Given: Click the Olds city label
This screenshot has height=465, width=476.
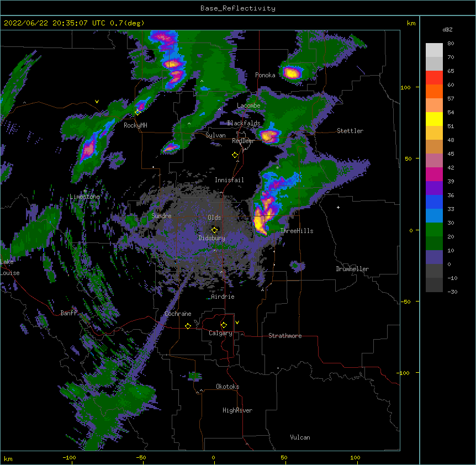Looking at the screenshot, I should (214, 218).
